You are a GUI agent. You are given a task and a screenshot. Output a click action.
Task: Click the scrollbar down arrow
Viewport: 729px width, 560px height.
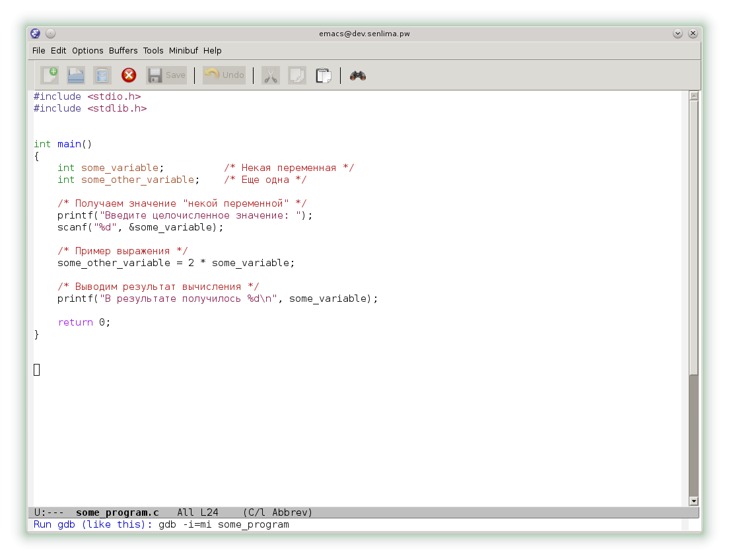coord(693,501)
